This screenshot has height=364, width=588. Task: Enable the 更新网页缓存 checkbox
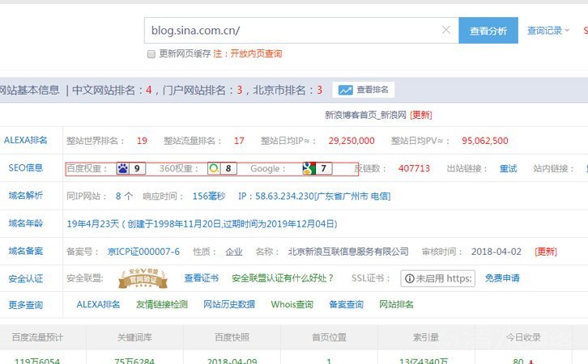(151, 54)
